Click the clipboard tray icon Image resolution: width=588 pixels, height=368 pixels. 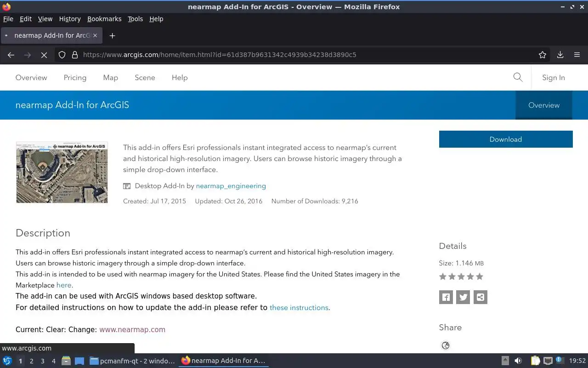pyautogui.click(x=536, y=361)
